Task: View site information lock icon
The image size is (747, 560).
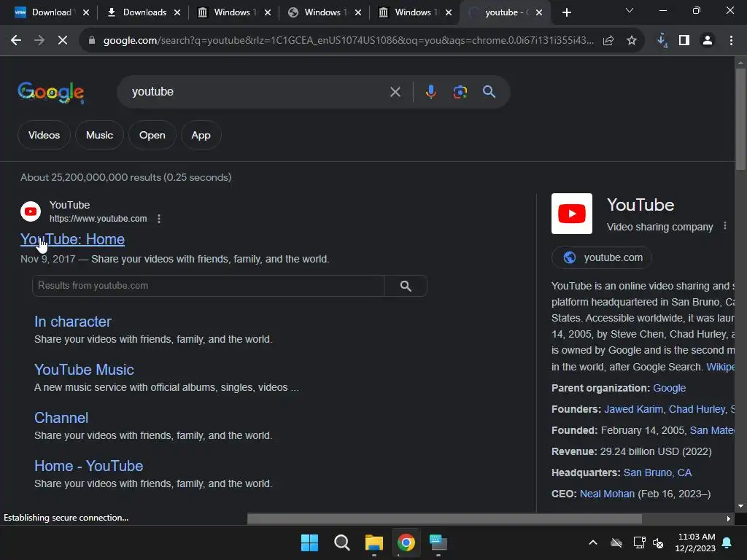Action: pos(92,41)
